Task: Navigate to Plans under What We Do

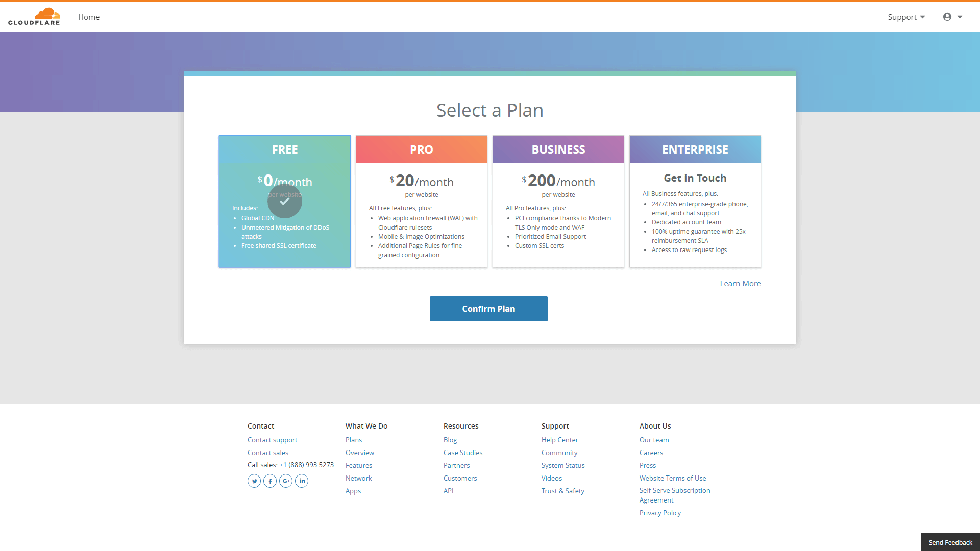Action: (353, 439)
